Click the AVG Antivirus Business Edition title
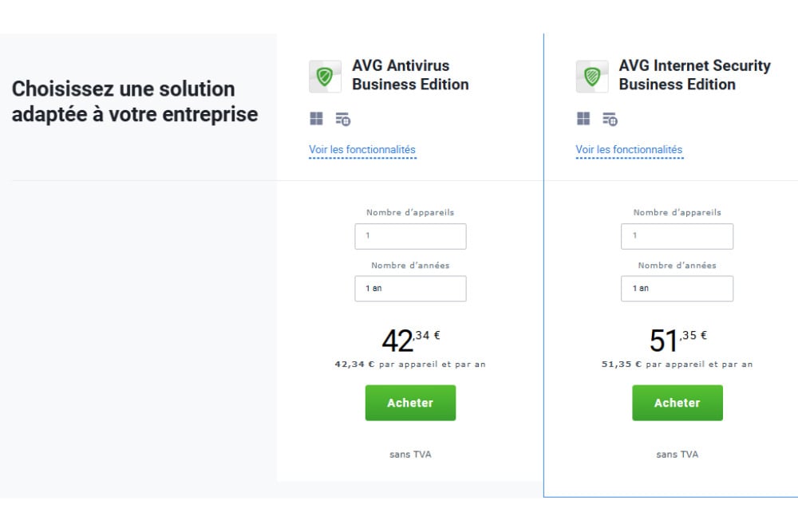The height and width of the screenshot is (532, 798). [x=410, y=75]
